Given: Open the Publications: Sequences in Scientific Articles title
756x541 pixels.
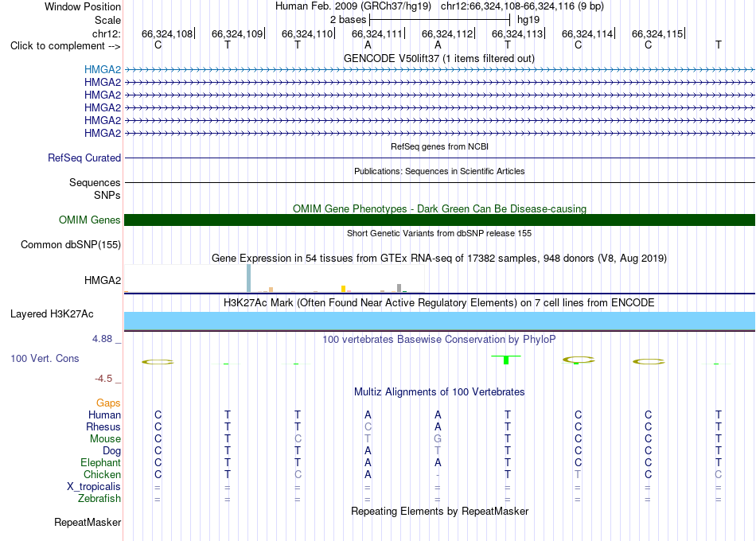Looking at the screenshot, I should point(439,171).
